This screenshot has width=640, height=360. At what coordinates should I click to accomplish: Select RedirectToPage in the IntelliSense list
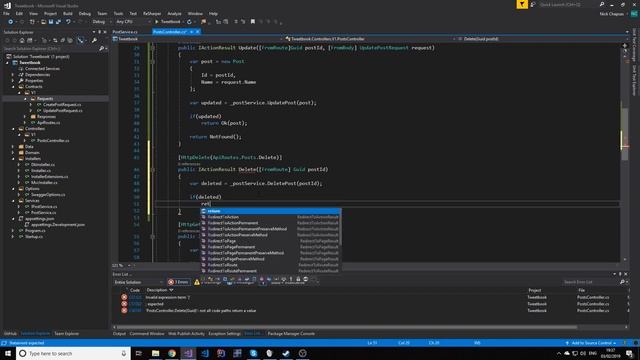coord(270,241)
